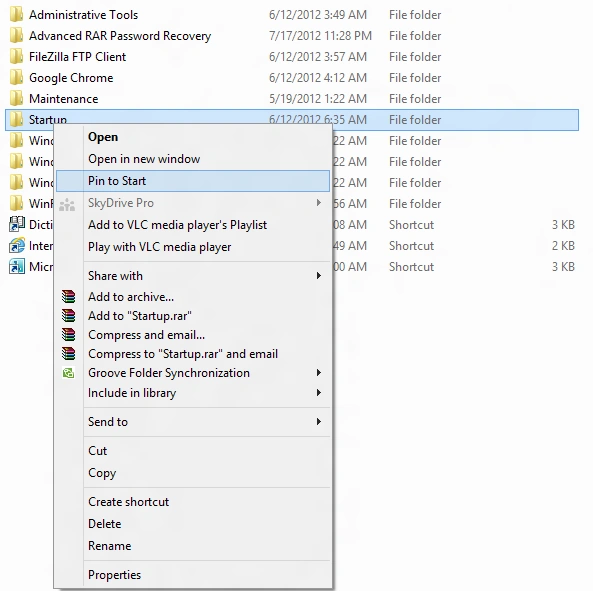Click the disabled SkyDrive Pro entry
Viewport: 593px width, 591px height.
click(193, 203)
